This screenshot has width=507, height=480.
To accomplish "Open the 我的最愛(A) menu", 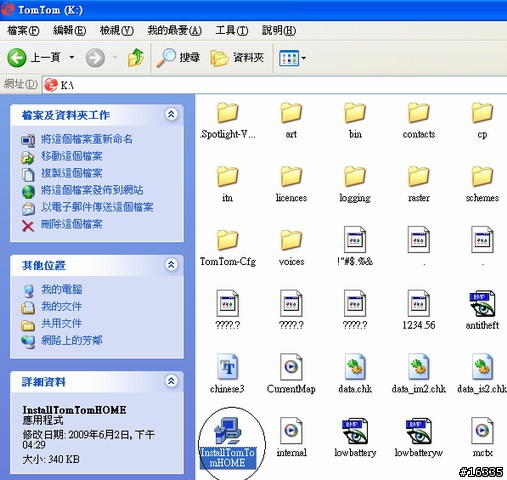I will point(175,31).
